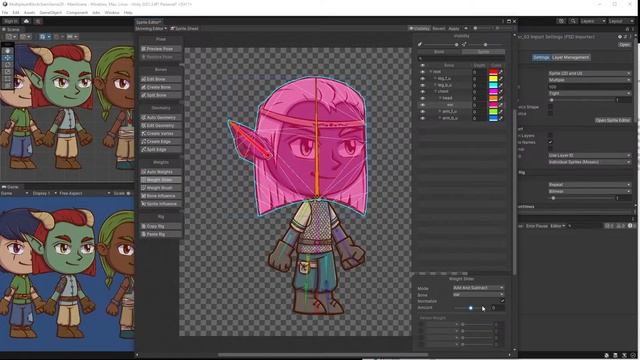Open the Multiple sprite mode dropdown

(x=589, y=80)
